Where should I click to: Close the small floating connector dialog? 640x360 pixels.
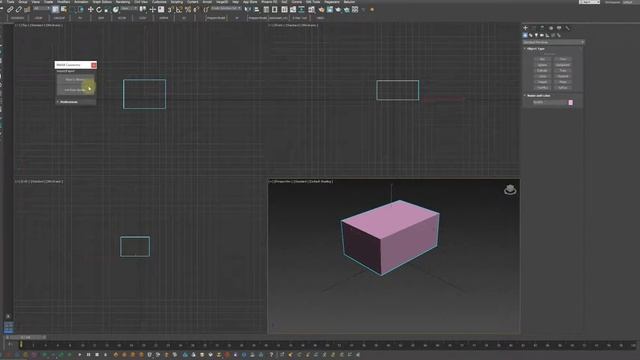94,65
